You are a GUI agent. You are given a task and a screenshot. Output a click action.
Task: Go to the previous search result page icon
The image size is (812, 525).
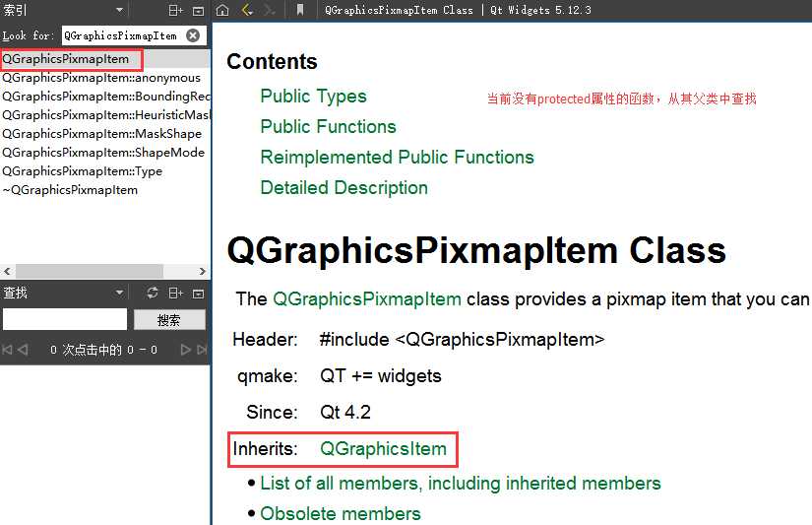coord(23,350)
